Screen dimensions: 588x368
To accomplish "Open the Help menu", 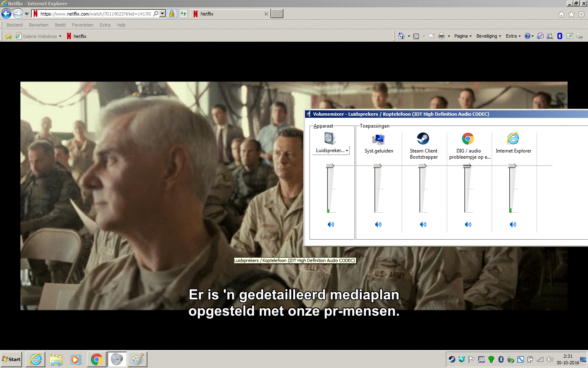I will 121,25.
